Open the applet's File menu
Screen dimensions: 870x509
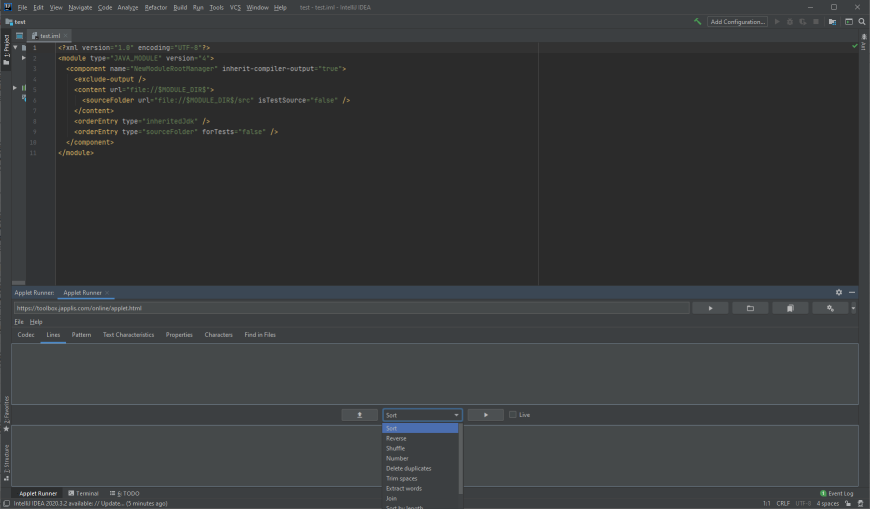click(19, 322)
